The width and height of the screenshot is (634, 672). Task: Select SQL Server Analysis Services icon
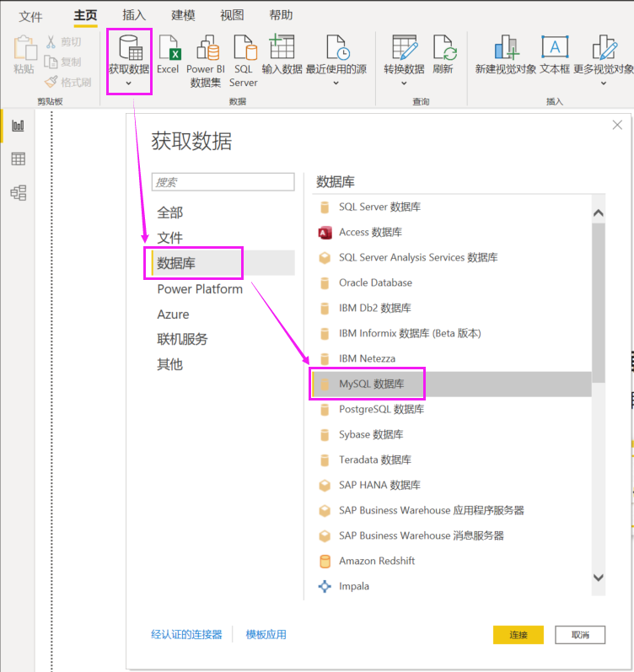pos(325,257)
